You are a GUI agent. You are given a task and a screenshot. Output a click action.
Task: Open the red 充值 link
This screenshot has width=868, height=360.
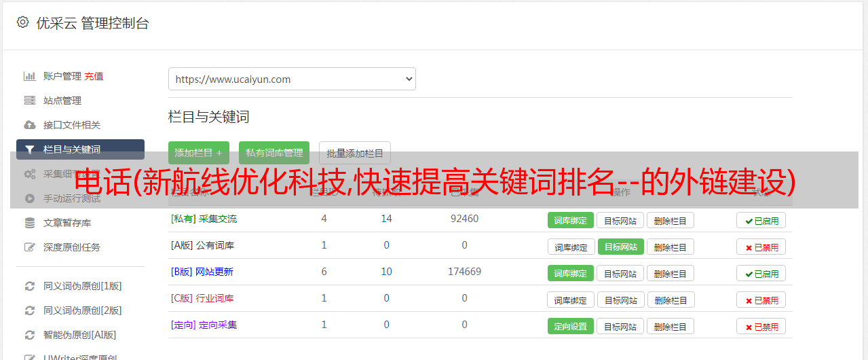pos(94,76)
